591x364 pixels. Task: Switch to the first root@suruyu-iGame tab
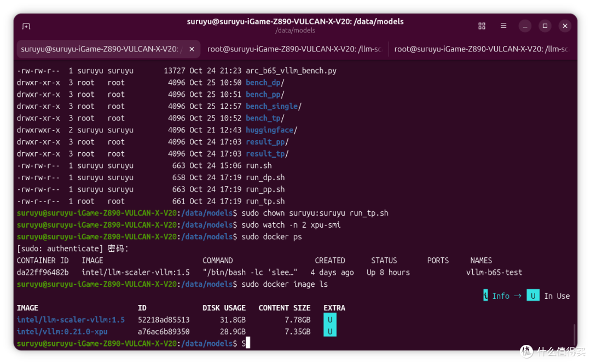point(294,49)
